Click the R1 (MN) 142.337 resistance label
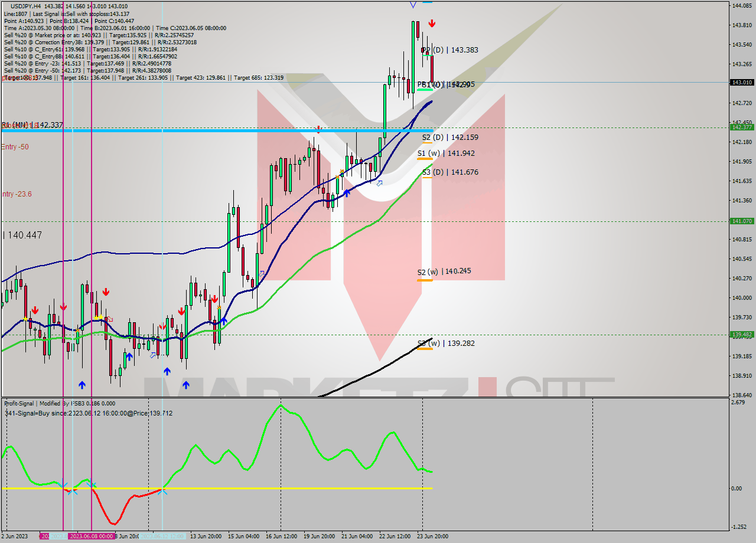The width and height of the screenshot is (756, 543). [x=32, y=125]
